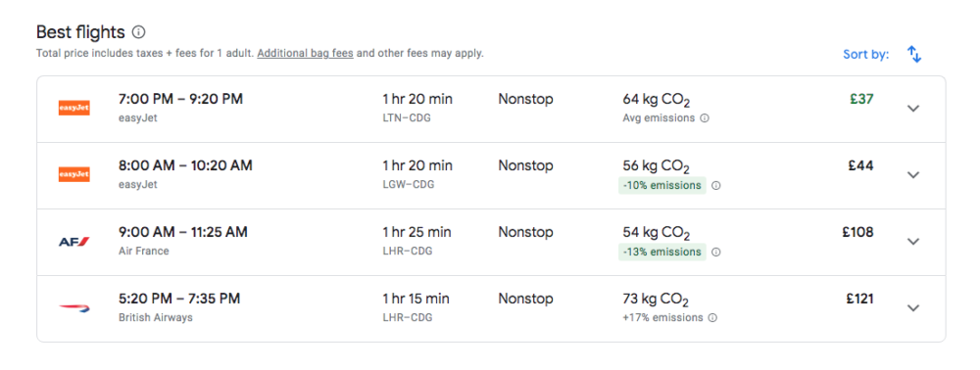Click easyJet logo on 7:00 PM flight

[x=74, y=108]
